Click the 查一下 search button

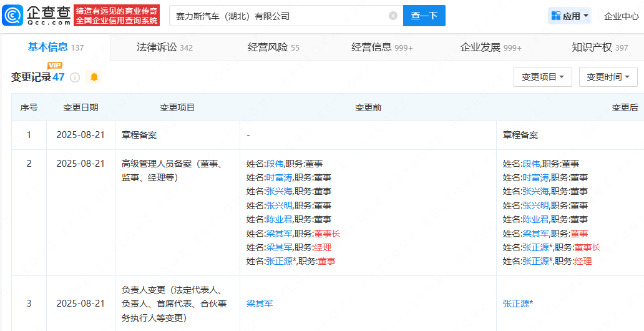pos(424,16)
